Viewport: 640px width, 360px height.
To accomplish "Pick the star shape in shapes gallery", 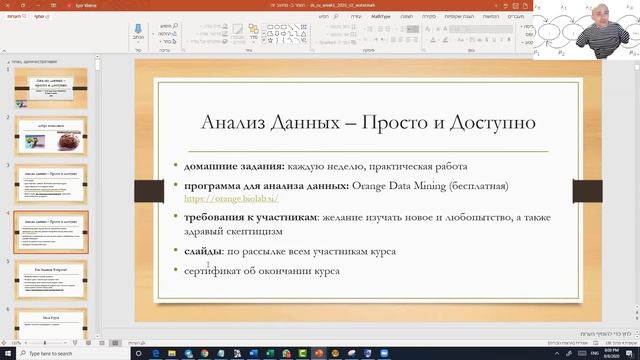I will tap(270, 41).
